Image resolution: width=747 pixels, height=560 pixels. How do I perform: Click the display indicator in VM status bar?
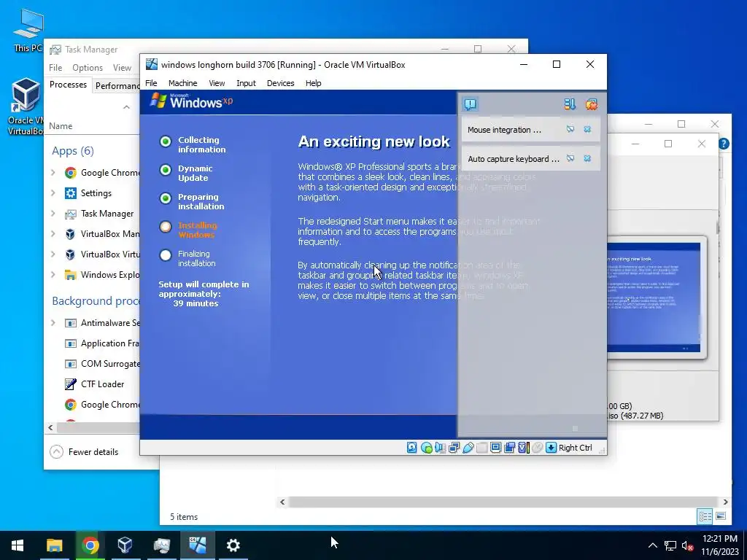coord(495,448)
